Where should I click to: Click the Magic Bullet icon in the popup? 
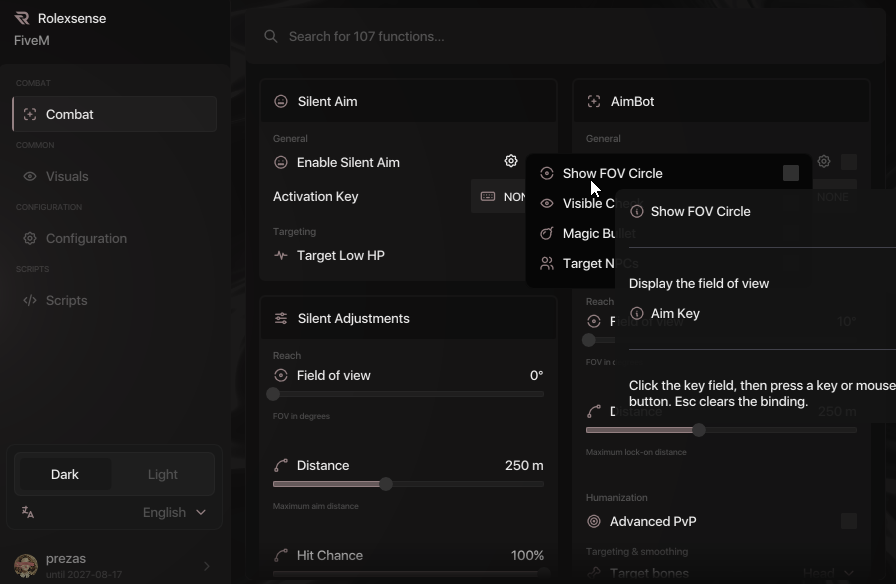547,233
